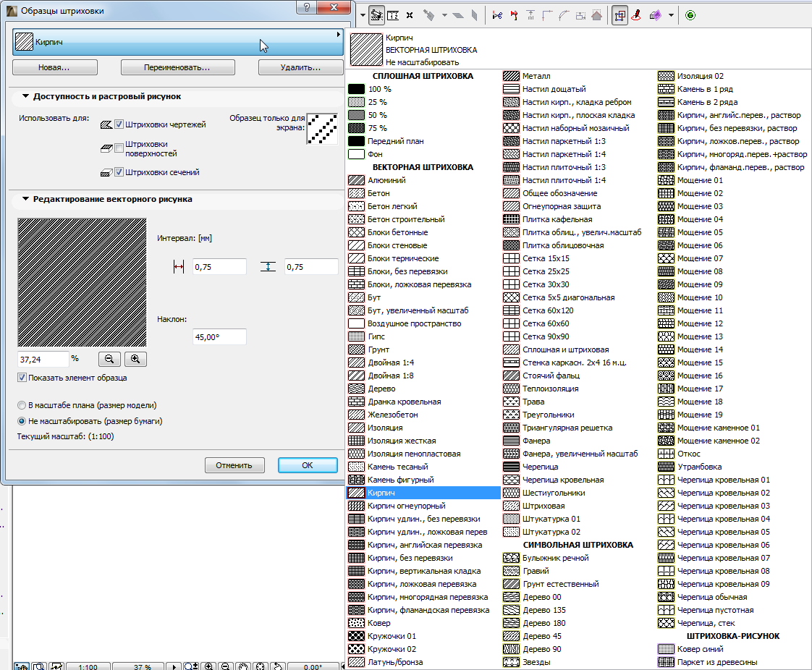Confirm the dialog with OK

[308, 465]
